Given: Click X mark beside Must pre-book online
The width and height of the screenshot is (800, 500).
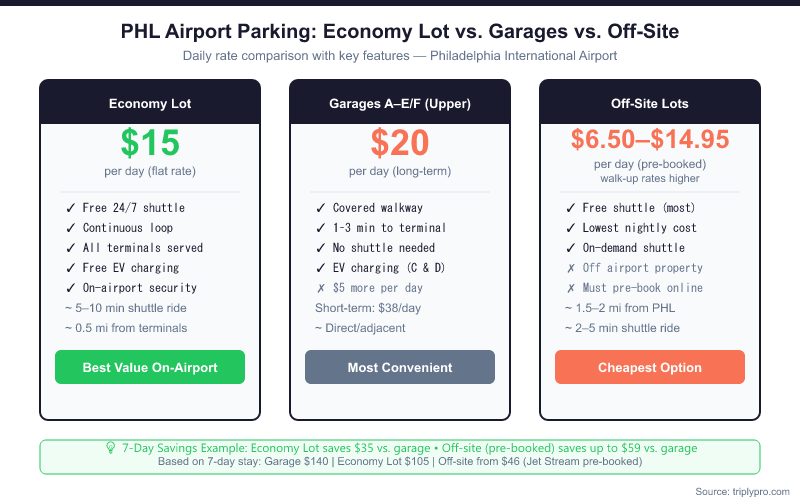Looking at the screenshot, I should [571, 287].
